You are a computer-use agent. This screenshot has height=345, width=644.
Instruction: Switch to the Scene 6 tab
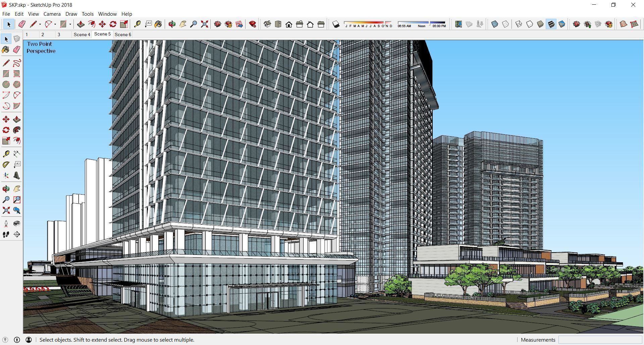pos(123,34)
